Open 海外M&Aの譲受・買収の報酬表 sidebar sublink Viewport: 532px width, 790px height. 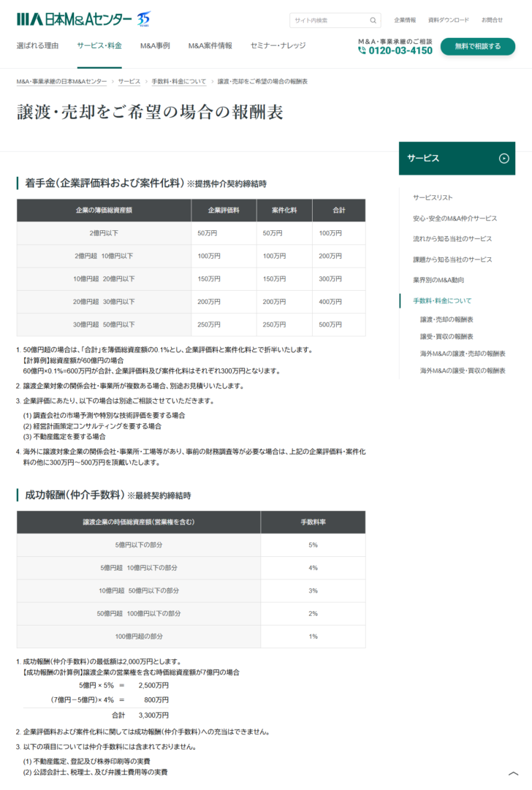(463, 371)
